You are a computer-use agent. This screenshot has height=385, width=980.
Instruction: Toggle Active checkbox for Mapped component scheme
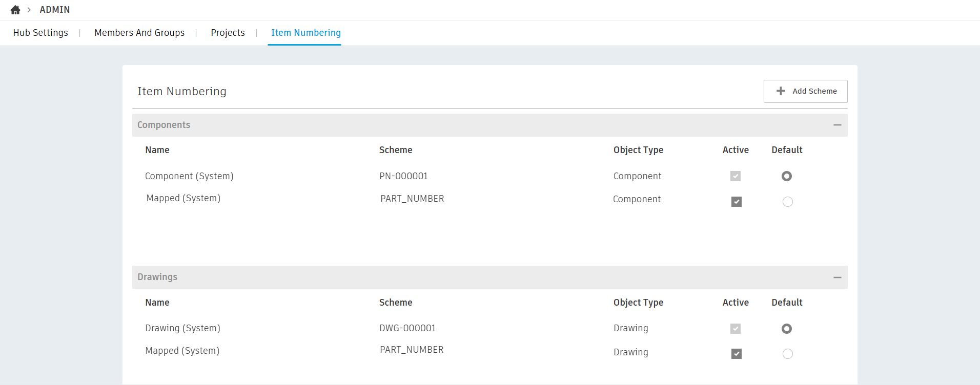pos(736,202)
